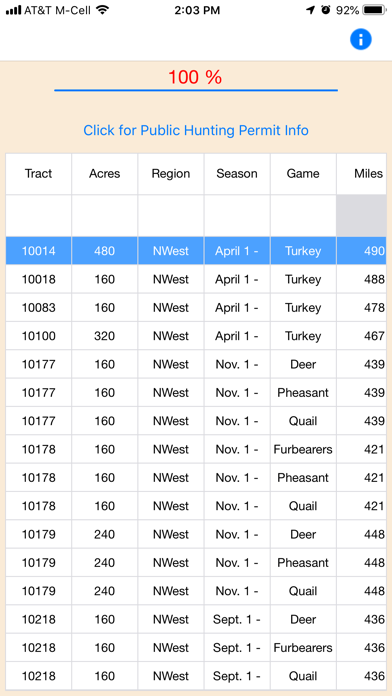Viewport: 392px width, 696px height.
Task: Select tract 10177 Deer row
Action: point(196,364)
